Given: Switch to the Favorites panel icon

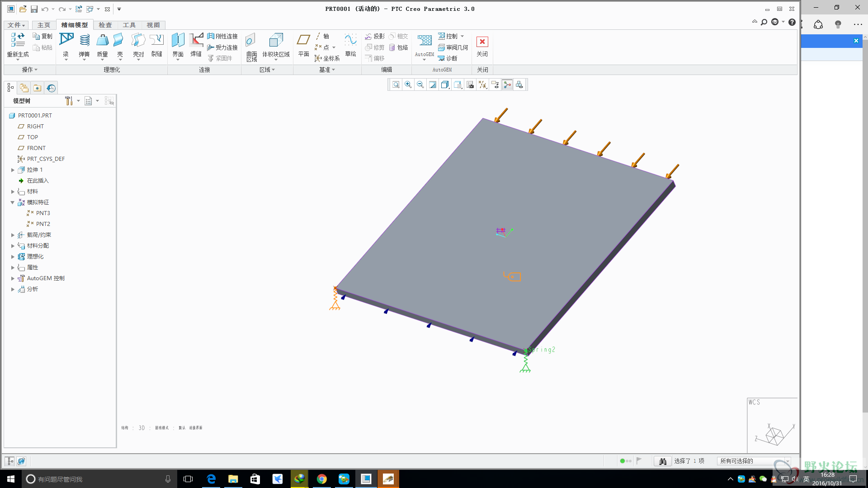Looking at the screenshot, I should pyautogui.click(x=37, y=88).
